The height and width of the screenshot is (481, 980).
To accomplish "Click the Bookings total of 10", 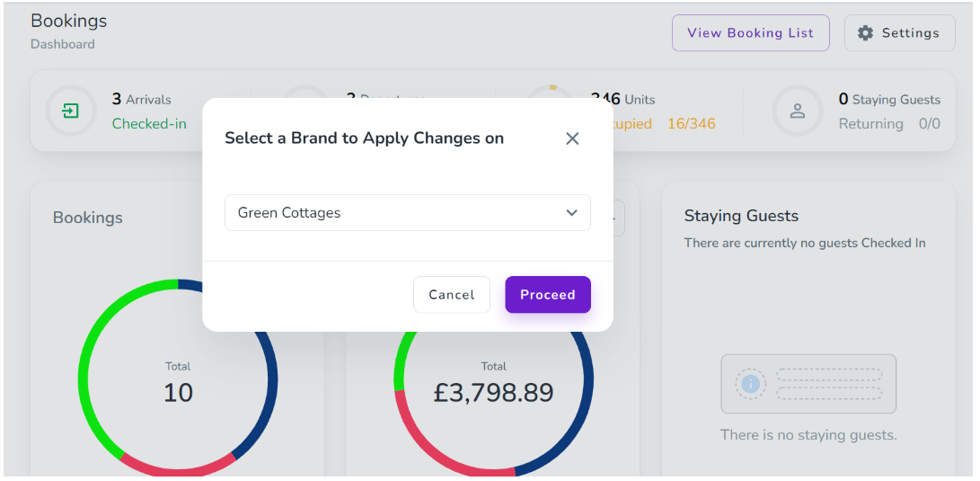I will (x=178, y=393).
